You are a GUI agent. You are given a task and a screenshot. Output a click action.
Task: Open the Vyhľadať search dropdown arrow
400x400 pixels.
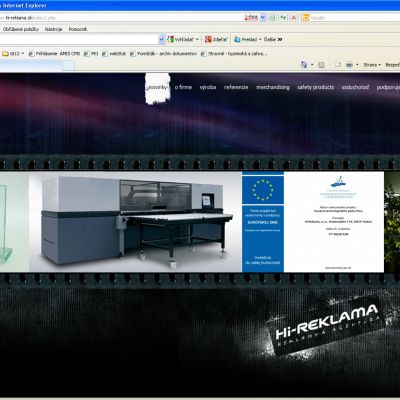pyautogui.click(x=197, y=39)
